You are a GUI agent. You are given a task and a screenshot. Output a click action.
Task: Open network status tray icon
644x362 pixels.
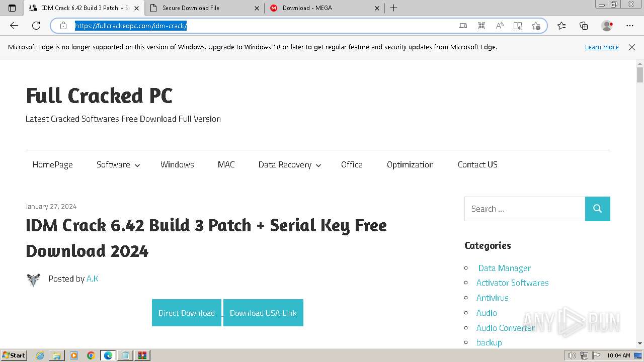pyautogui.click(x=584, y=355)
